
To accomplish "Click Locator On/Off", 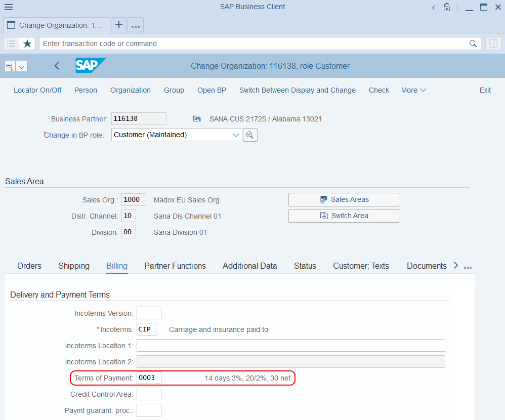I will 37,90.
